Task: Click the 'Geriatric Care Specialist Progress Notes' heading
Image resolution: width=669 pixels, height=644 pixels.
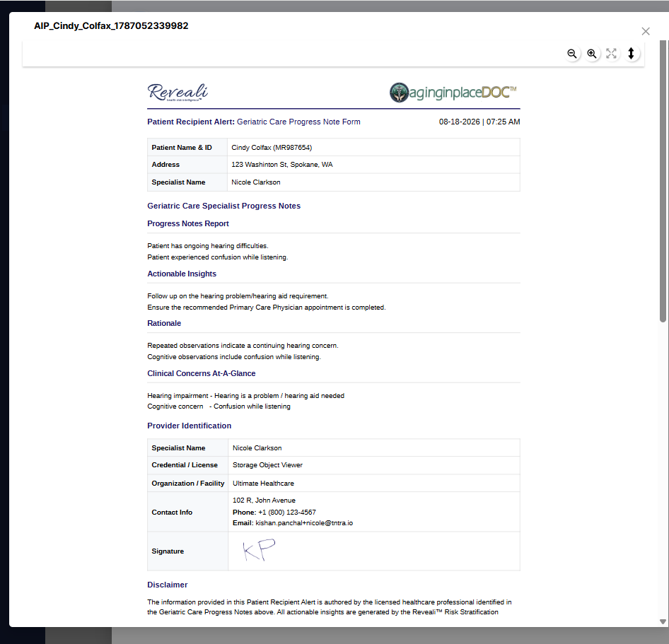Action: point(224,206)
